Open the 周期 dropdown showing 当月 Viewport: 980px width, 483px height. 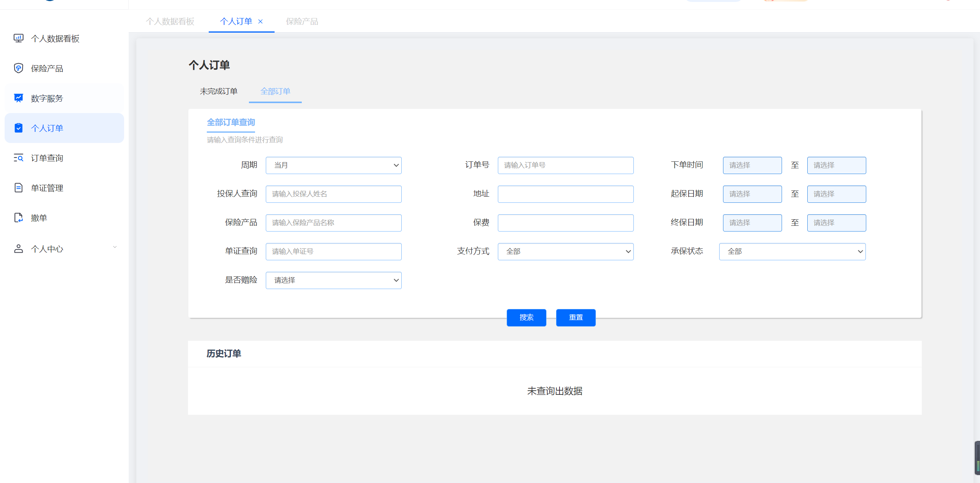[334, 165]
